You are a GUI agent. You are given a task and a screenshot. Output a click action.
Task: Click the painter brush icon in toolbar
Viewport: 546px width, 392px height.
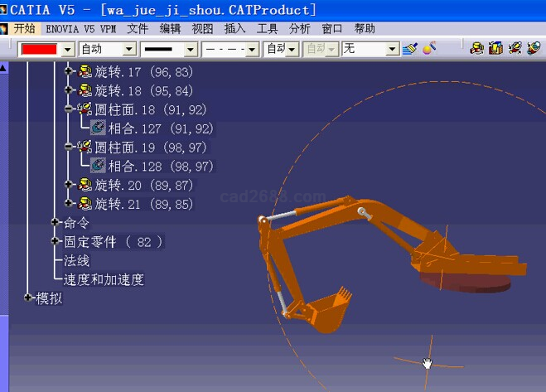[x=410, y=49]
